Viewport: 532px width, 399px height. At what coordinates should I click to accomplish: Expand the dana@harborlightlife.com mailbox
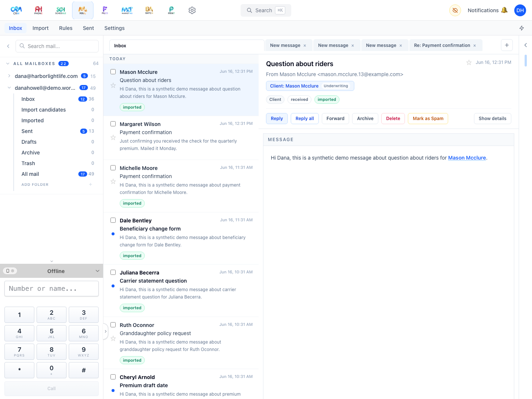[x=9, y=76]
